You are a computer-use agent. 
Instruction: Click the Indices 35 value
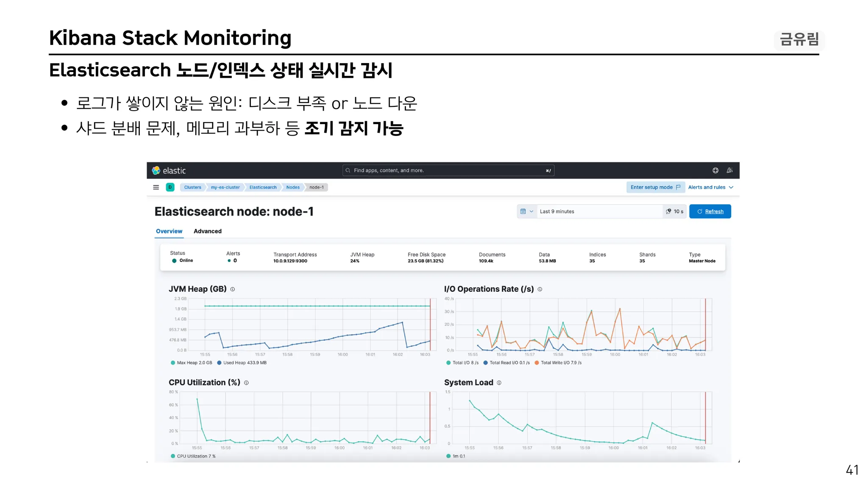click(592, 261)
